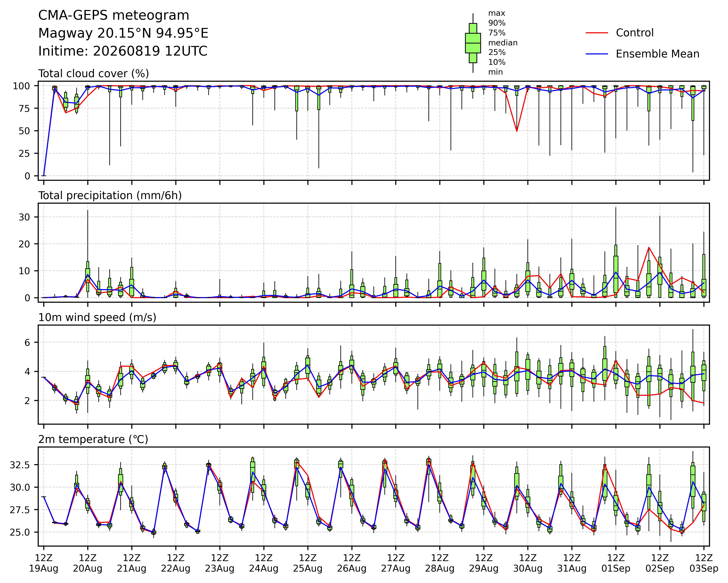Click the median label in legend

click(x=503, y=43)
